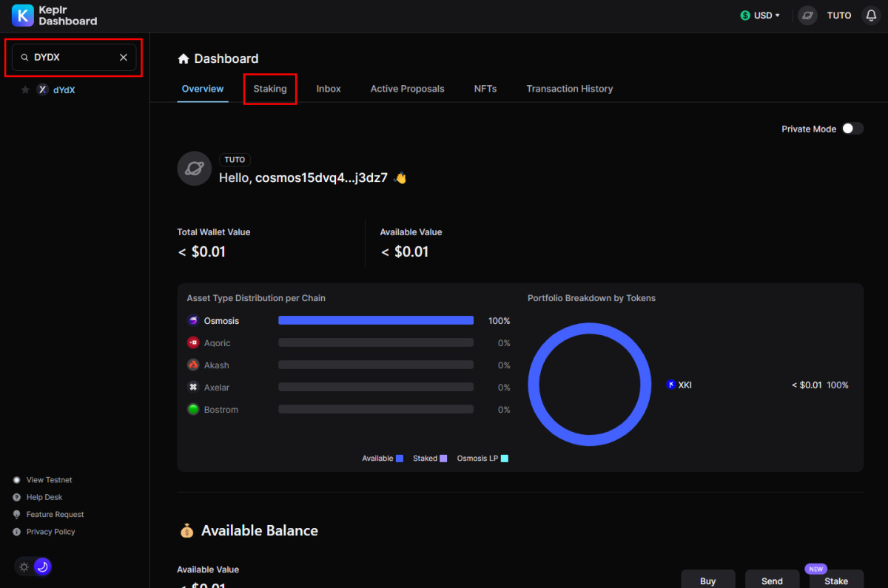Click the search magnifier icon
Viewport: 888px width, 588px height.
click(x=24, y=58)
